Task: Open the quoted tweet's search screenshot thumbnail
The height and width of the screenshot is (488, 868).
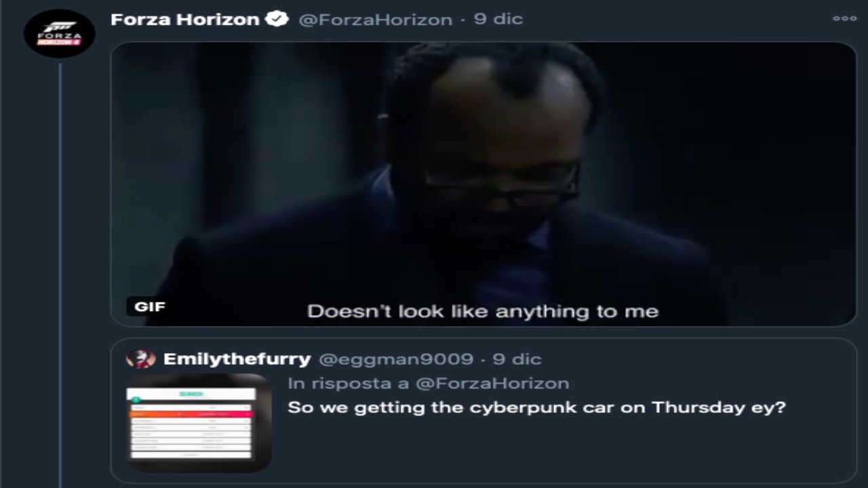Action: coord(199,422)
